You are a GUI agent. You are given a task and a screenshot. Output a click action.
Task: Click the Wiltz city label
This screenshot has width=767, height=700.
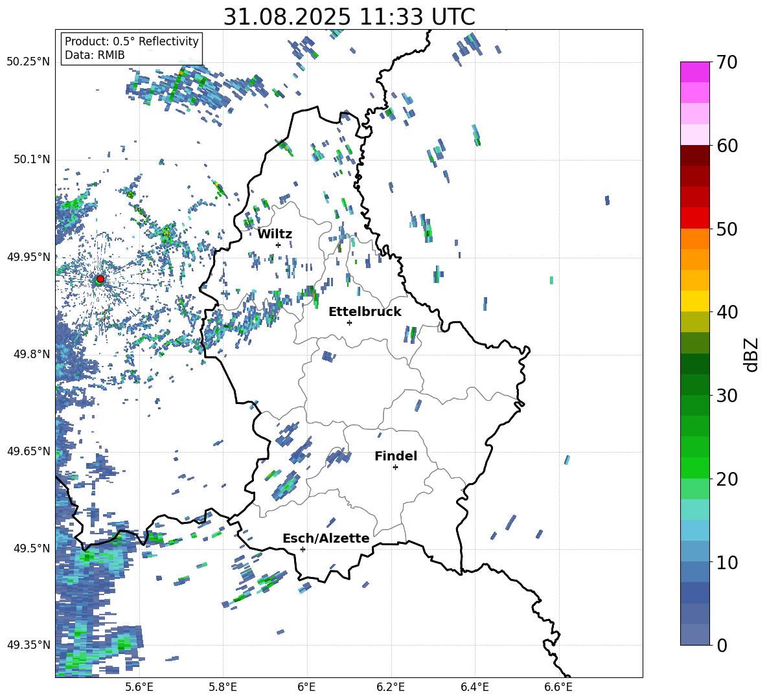point(275,234)
